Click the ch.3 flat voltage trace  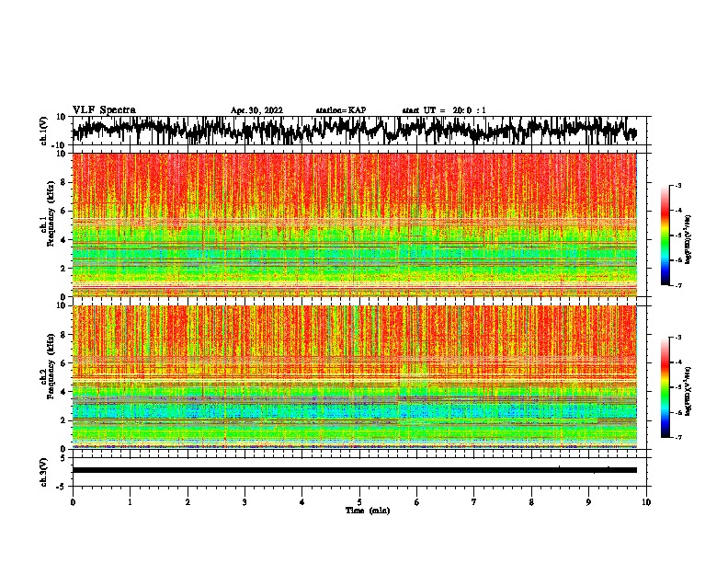354,470
